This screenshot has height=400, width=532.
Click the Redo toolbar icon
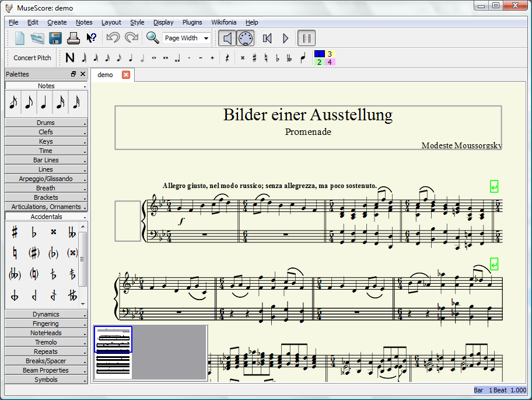pos(131,37)
